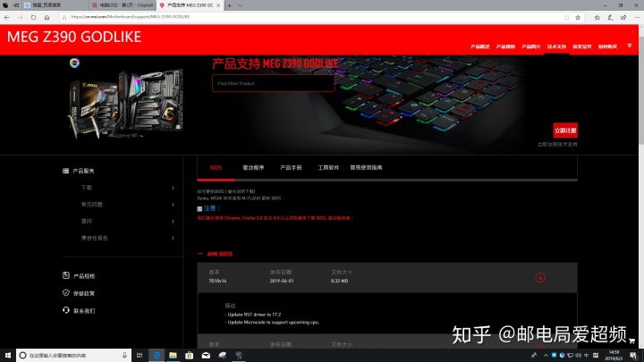Click the padlock icon in address bar

pyautogui.click(x=64, y=17)
